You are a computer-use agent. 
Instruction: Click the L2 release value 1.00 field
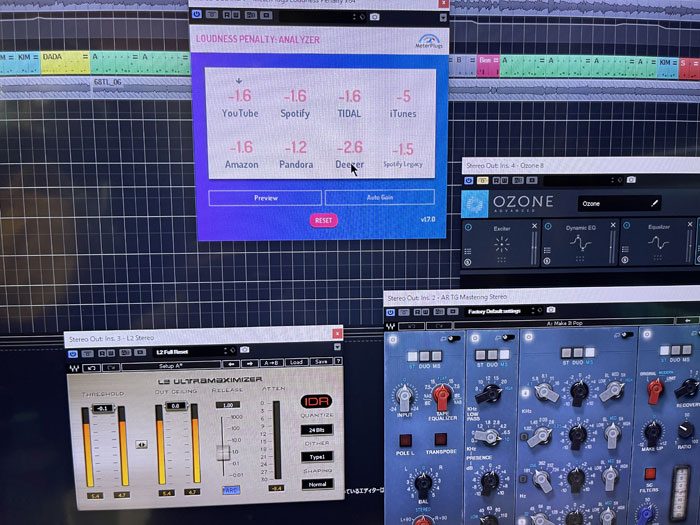tap(228, 405)
